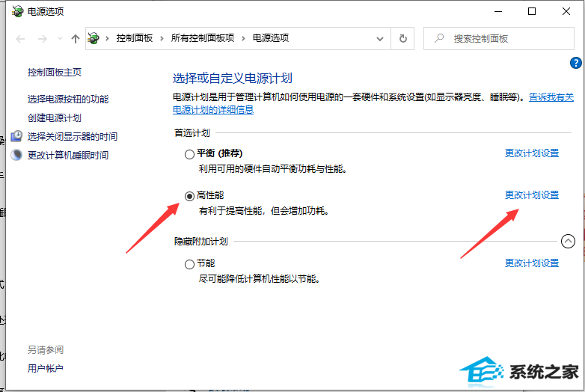Click the power options icon in address bar
The height and width of the screenshot is (392, 585).
94,38
